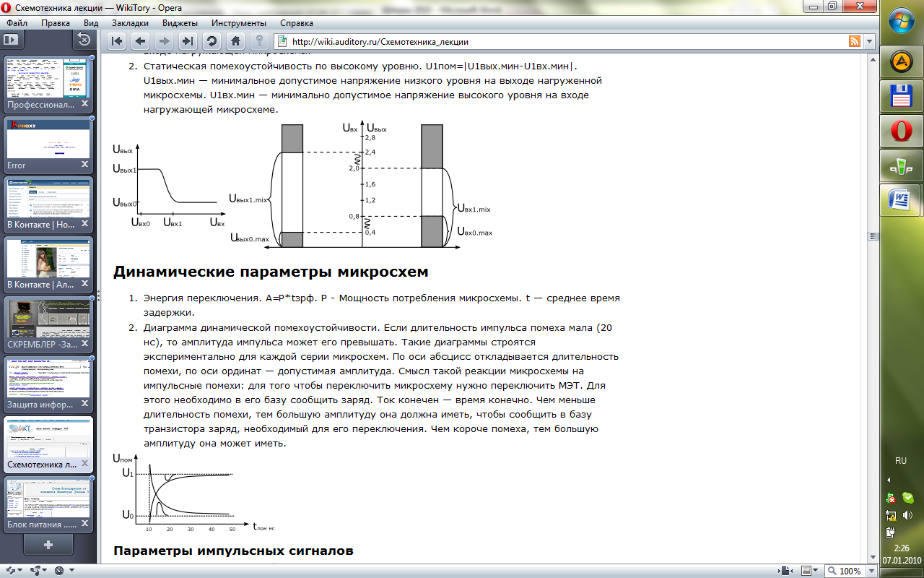924x578 pixels.
Task: Click the orange RSS feed icon
Action: 855,41
